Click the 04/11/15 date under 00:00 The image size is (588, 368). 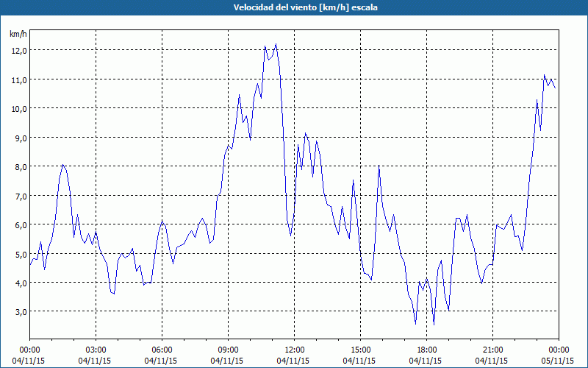[29, 361]
